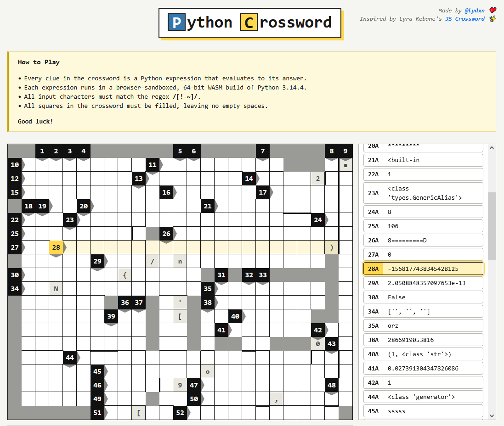Click the grid cell containing '0'
504x426 pixels.
click(318, 344)
